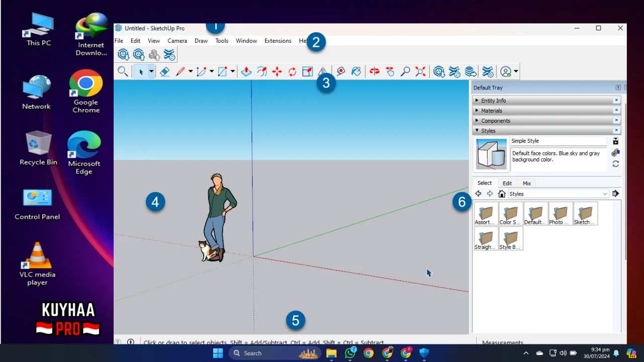Activate the Orbit camera tool
This screenshot has height=362, width=644.
point(374,72)
